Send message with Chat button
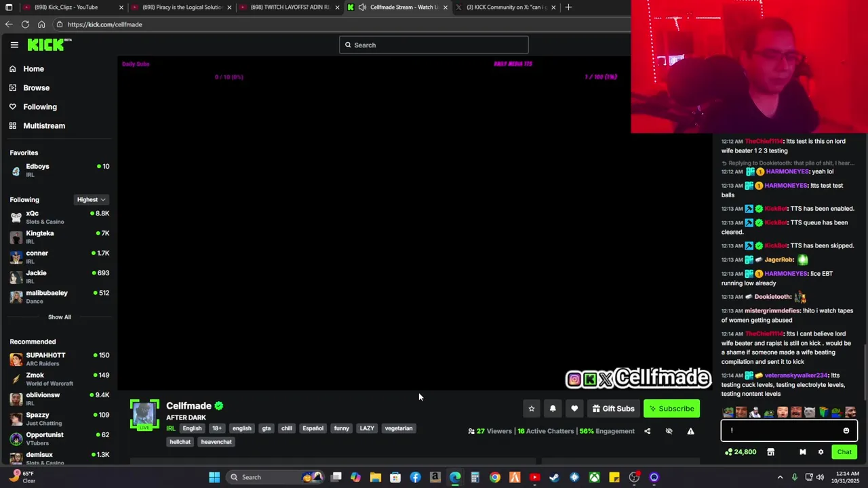The height and width of the screenshot is (488, 868). pos(844,452)
